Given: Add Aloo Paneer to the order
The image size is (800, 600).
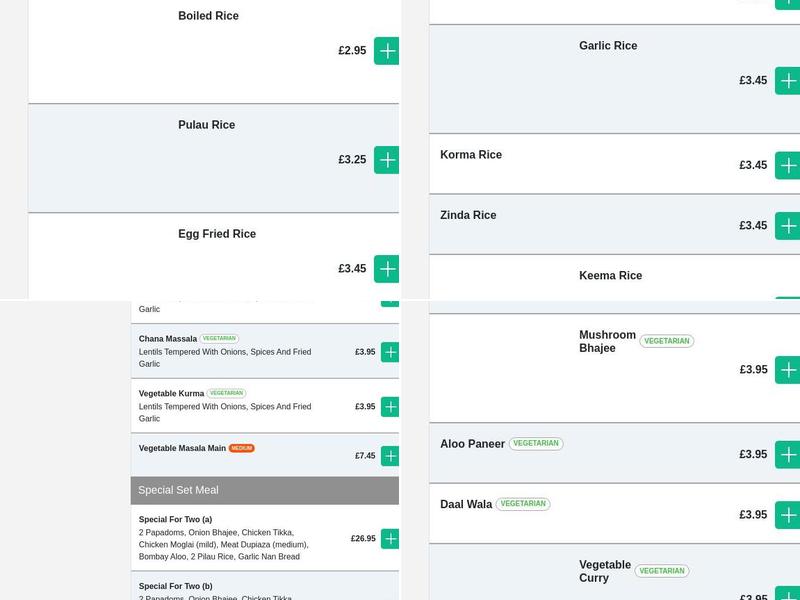Looking at the screenshot, I should (788, 455).
